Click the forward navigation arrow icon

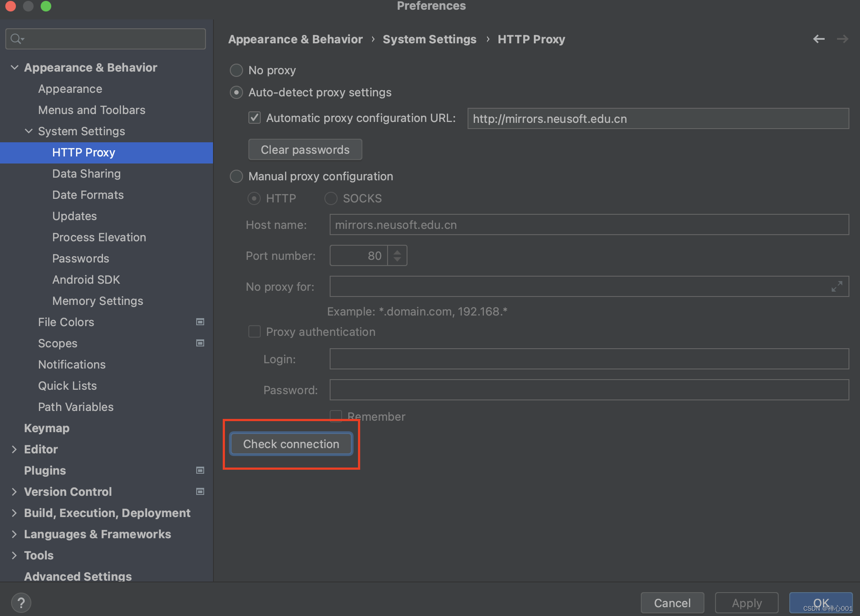click(842, 39)
